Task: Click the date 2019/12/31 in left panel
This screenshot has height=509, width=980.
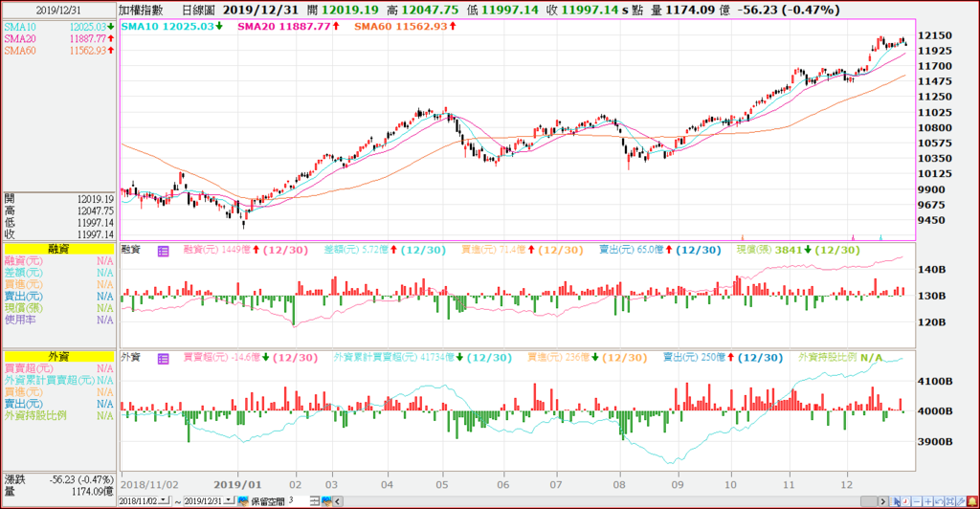Action: click(x=58, y=11)
